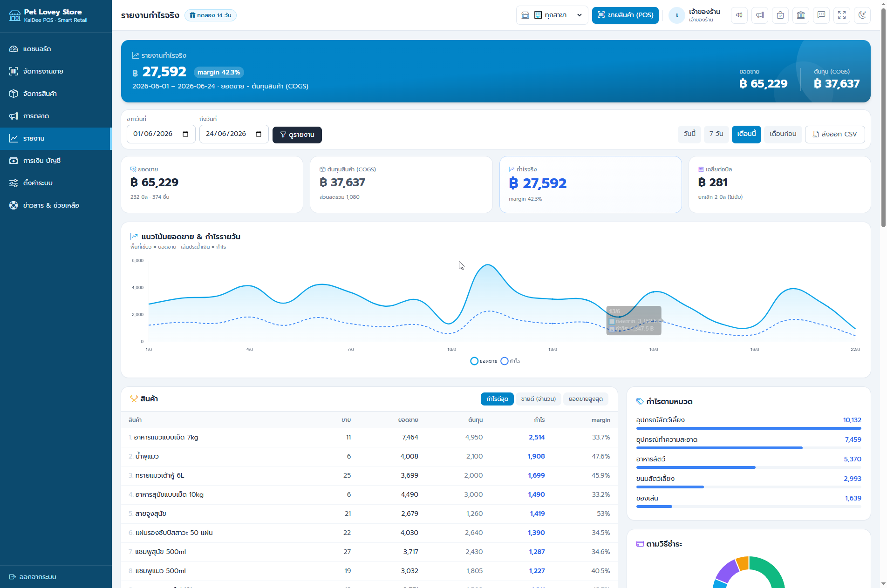The height and width of the screenshot is (588, 887).
Task: Click the กำไรจริง ฿ 27,592 card
Action: [590, 184]
